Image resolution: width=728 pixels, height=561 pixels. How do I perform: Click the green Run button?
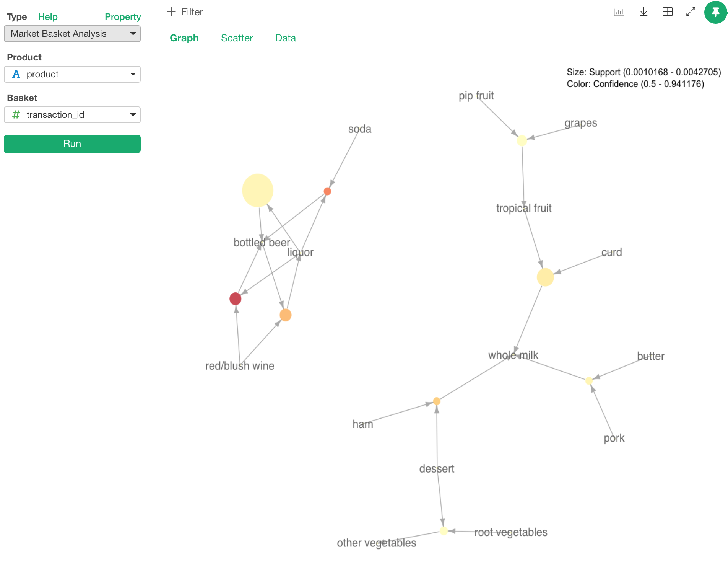pos(72,144)
